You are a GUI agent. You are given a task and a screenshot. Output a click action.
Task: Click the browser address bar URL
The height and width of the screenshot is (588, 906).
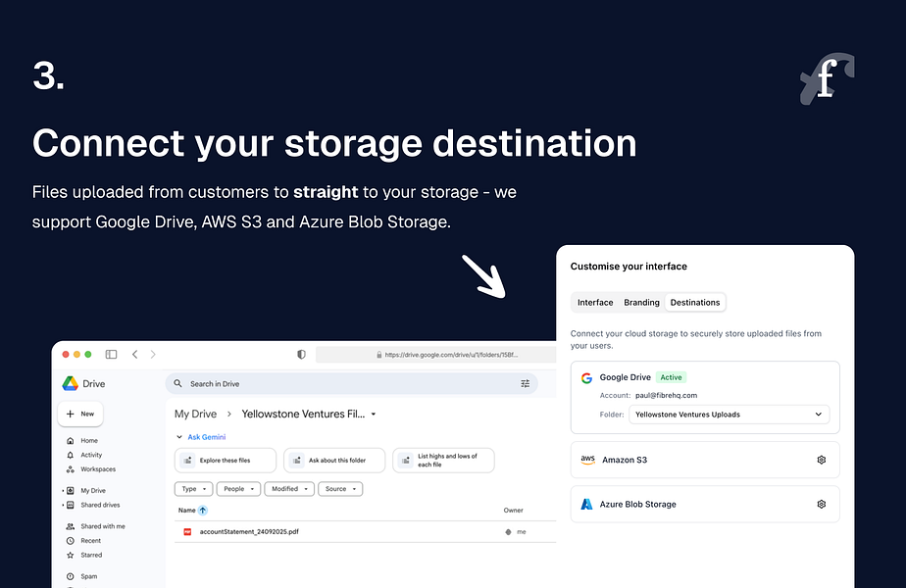click(x=451, y=355)
